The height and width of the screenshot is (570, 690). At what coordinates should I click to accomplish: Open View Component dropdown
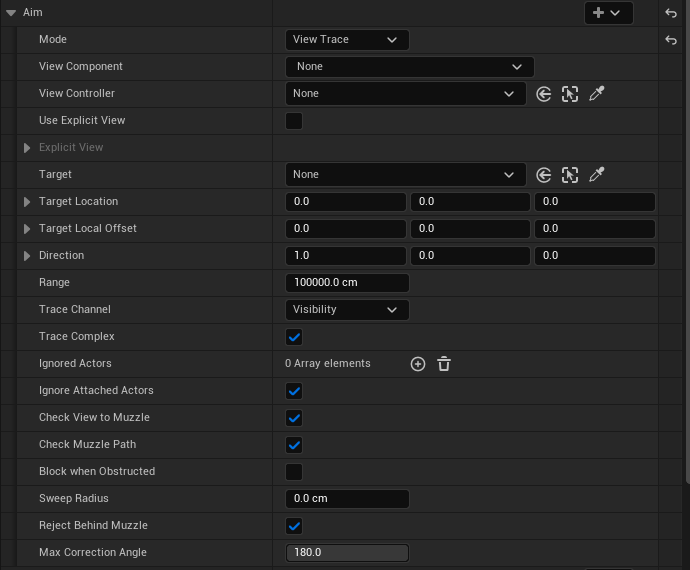click(x=410, y=67)
